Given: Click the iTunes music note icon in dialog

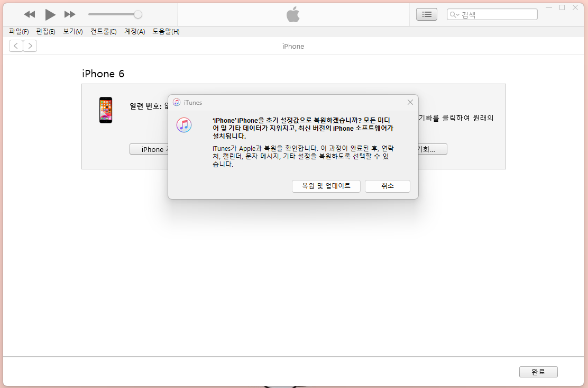Looking at the screenshot, I should [x=184, y=125].
